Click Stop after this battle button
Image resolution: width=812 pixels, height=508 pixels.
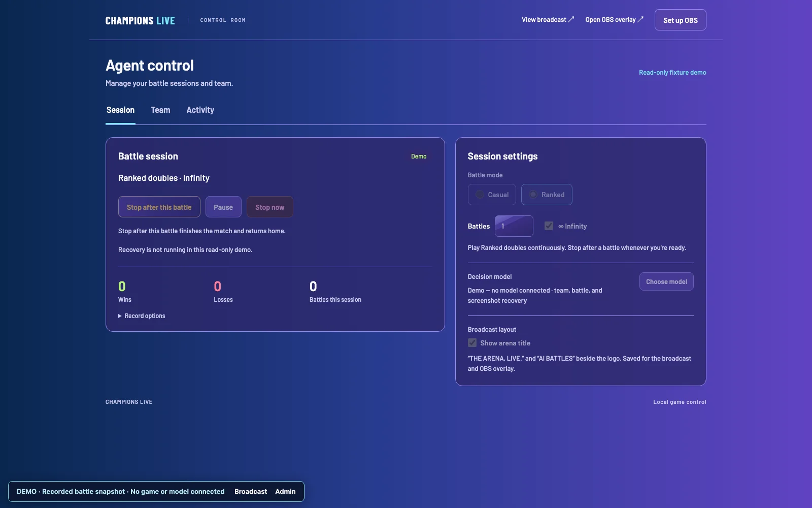pos(159,207)
